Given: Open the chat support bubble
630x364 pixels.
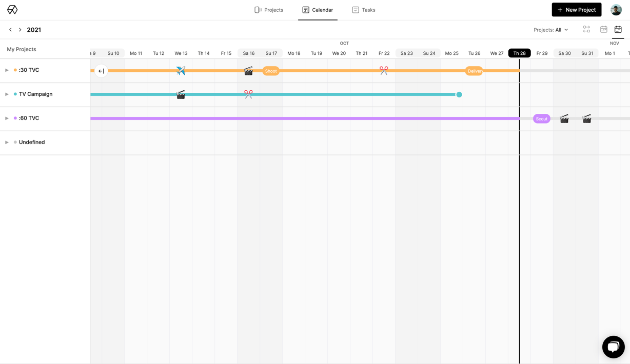Looking at the screenshot, I should tap(613, 347).
